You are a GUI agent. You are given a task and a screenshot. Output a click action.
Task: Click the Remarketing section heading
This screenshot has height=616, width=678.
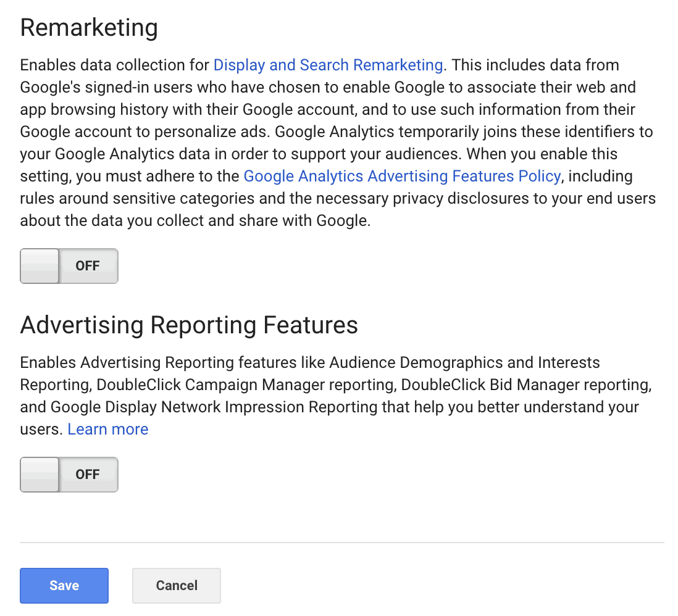point(88,27)
